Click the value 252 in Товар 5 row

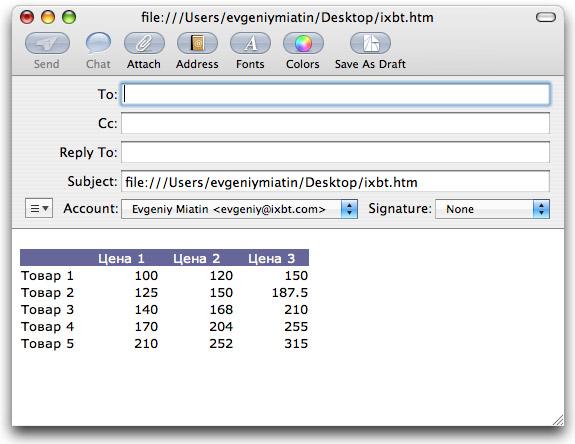click(221, 344)
